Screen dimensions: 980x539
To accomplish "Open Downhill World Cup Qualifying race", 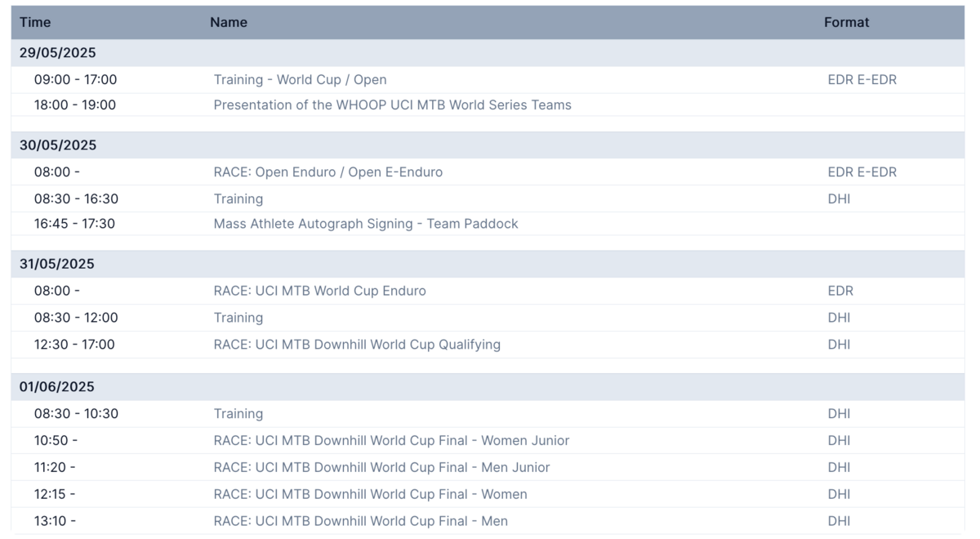I will tap(357, 345).
